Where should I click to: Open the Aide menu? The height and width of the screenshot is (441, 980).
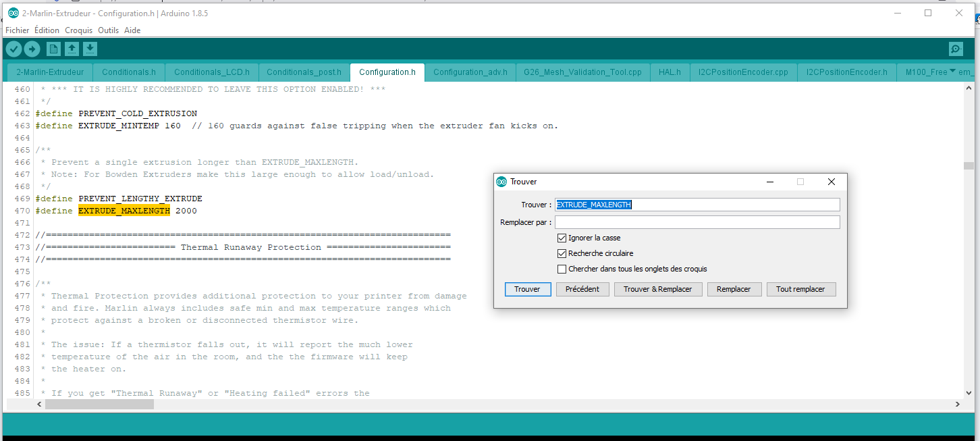[x=132, y=30]
